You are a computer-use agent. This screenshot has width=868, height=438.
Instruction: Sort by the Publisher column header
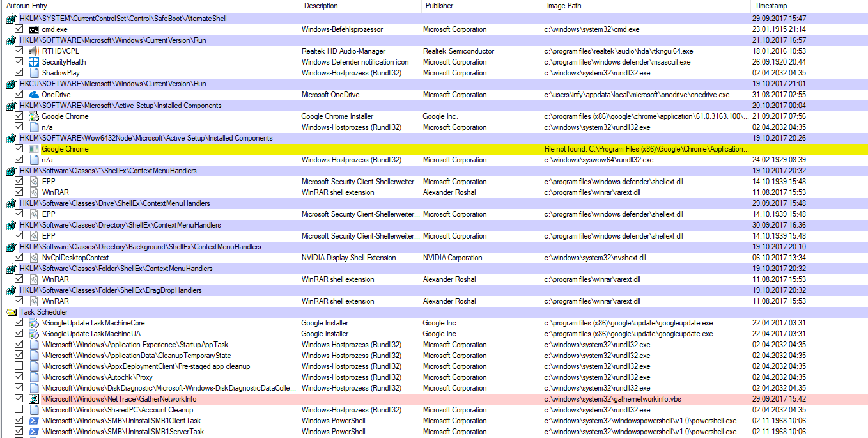483,6
